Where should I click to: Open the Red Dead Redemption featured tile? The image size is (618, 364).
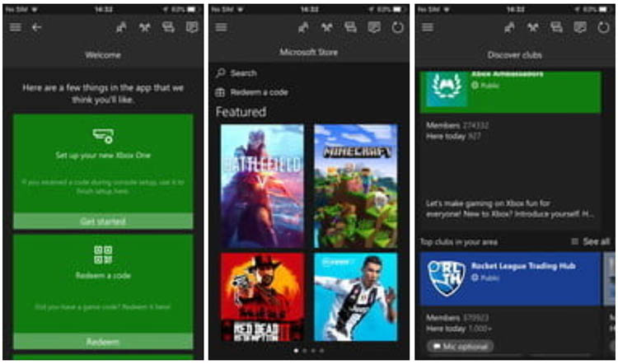click(263, 297)
